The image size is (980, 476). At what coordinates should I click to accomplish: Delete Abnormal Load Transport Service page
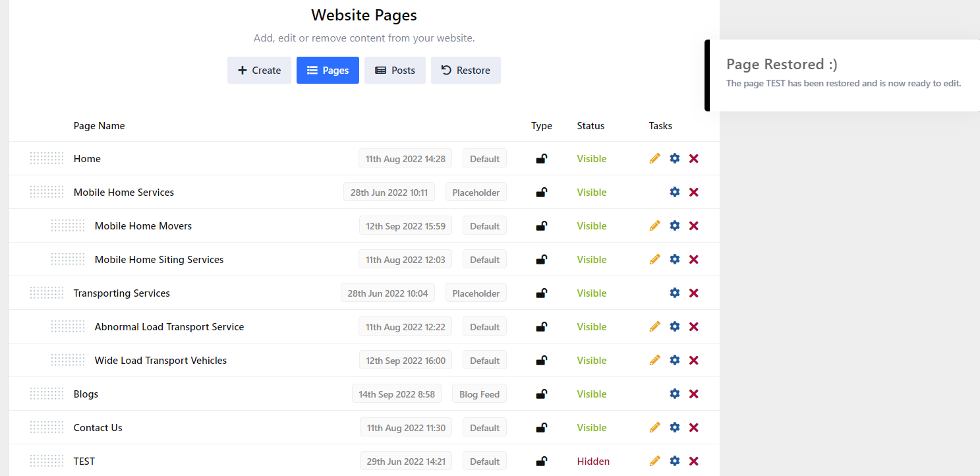pyautogui.click(x=693, y=326)
